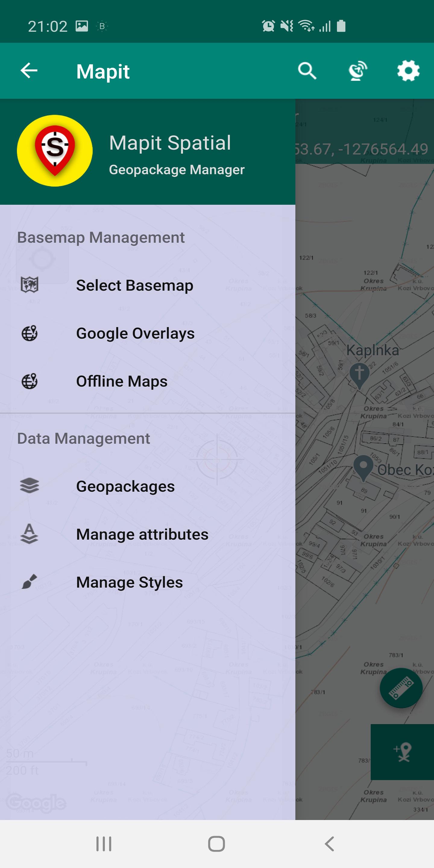
Task: Tap the alarm icon in status bar
Action: click(268, 26)
